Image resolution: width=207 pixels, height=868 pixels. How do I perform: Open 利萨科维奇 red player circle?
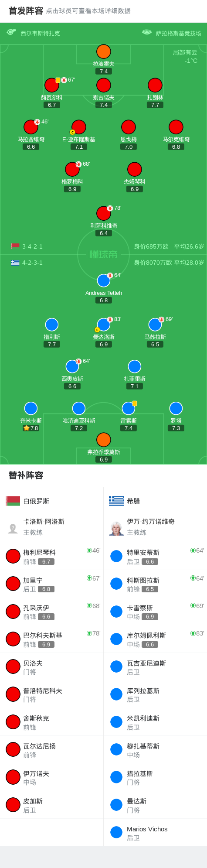[x=104, y=213]
